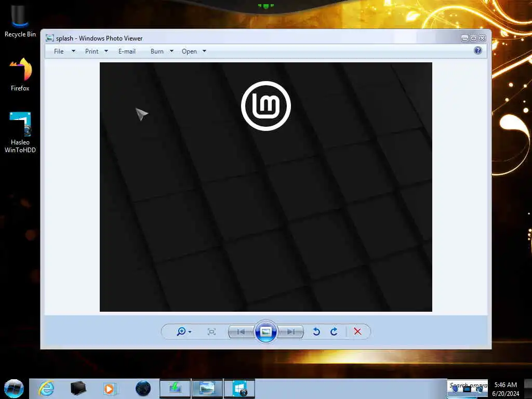Viewport: 532px width, 399px height.
Task: Switch to the WinToHDD taskbar button
Action: (x=239, y=389)
